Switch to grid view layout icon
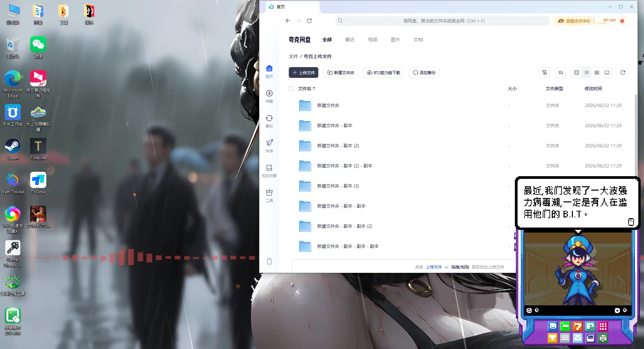644x349 pixels. click(597, 72)
